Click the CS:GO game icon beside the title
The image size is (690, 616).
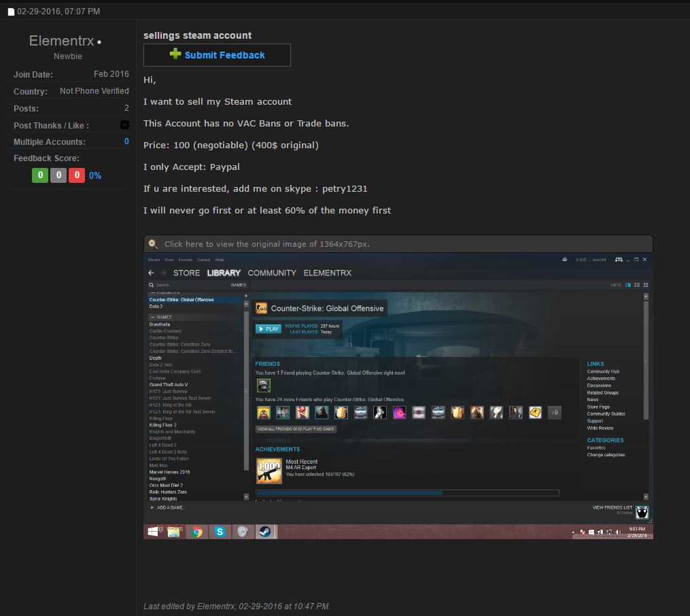point(262,309)
